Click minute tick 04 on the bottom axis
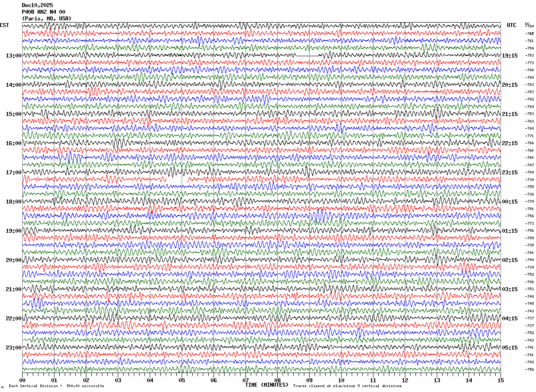This screenshot has width=536, height=392. 150,380
